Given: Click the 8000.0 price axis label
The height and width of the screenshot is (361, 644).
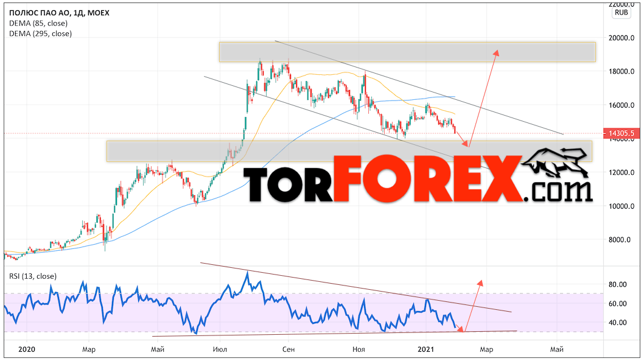Looking at the screenshot, I should 619,240.
